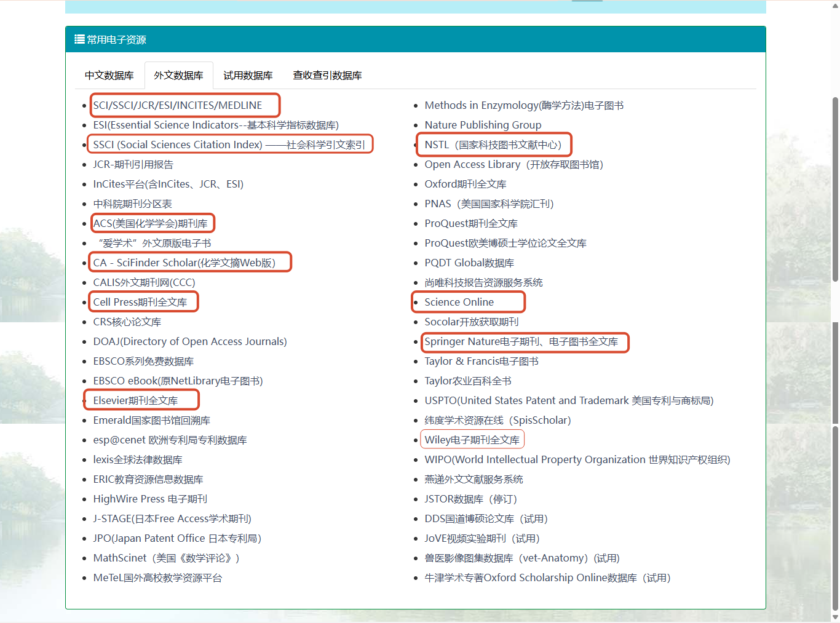This screenshot has height=623, width=840.
Task: Open CA - SciFinder Scholar link
Action: point(184,263)
